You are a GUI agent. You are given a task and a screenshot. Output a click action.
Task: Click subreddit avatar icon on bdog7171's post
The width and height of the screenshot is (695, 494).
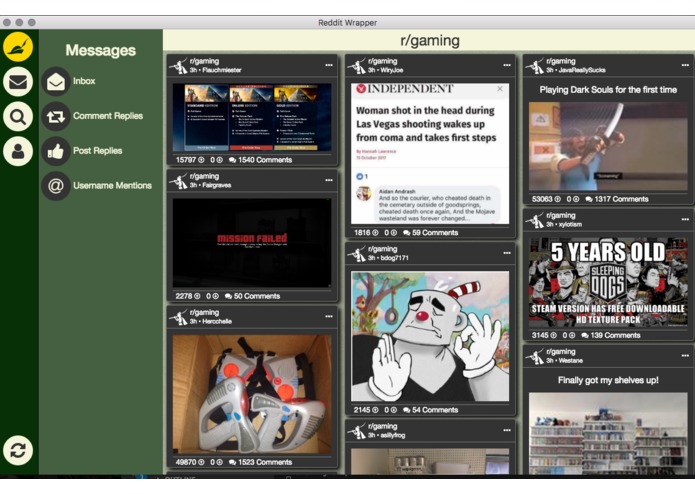[x=357, y=253]
